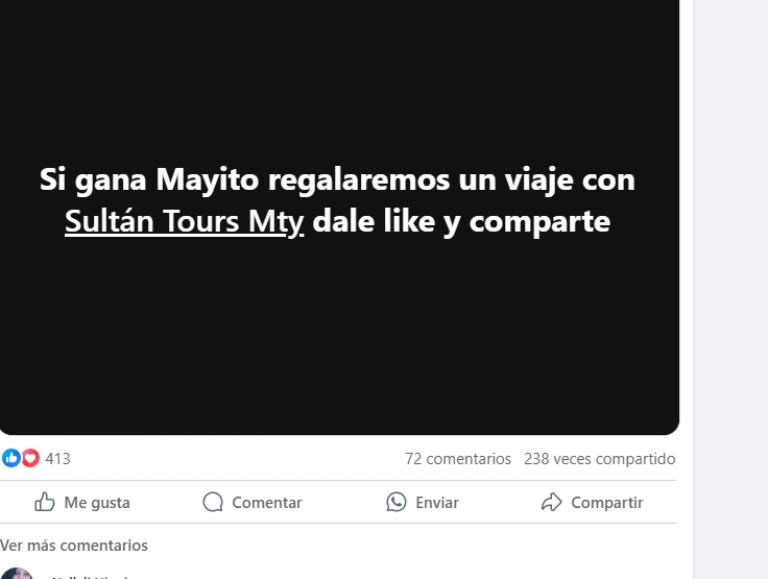Open the Sultán Tours Mty page link
The width and height of the screenshot is (768, 579).
[184, 221]
